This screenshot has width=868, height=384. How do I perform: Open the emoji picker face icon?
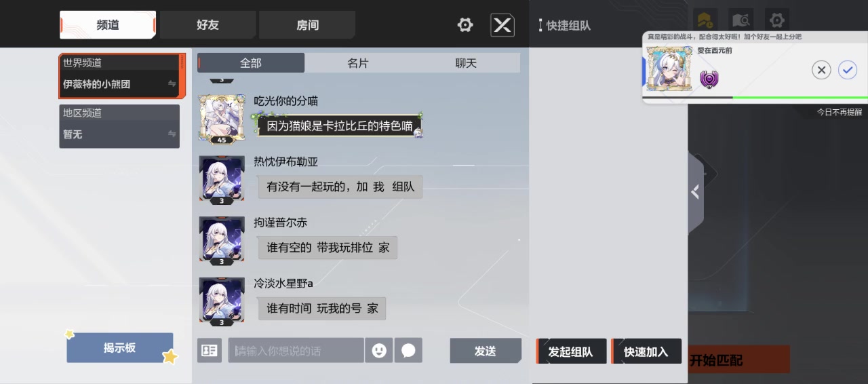tap(379, 350)
